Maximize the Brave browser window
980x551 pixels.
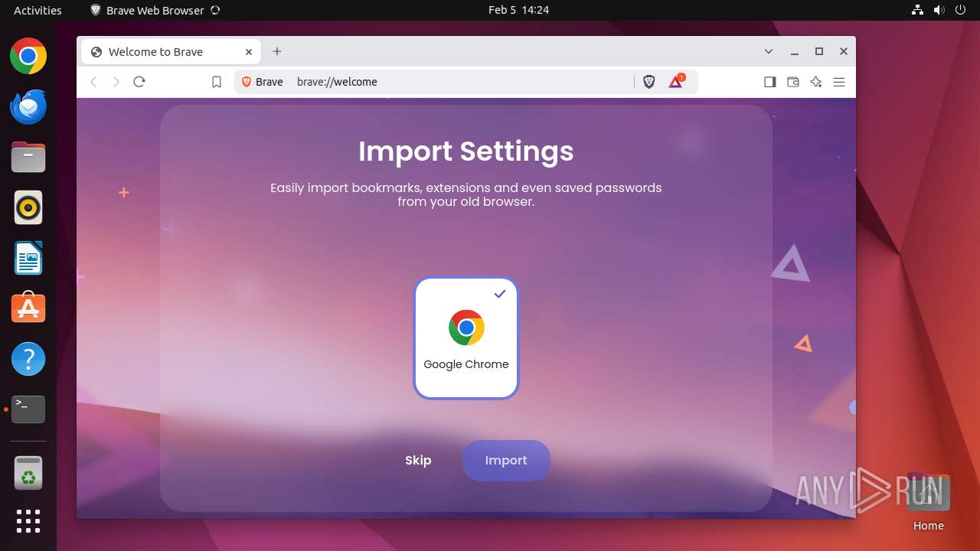click(819, 51)
